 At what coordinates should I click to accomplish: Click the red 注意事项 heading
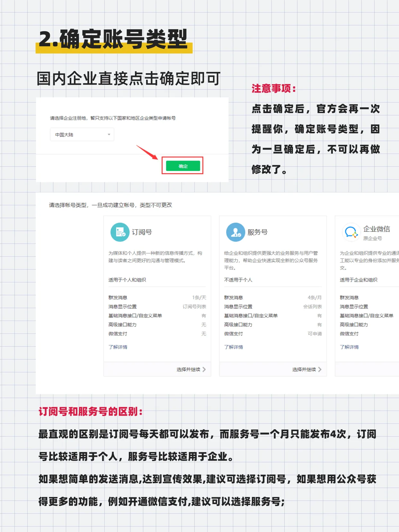coord(274,88)
